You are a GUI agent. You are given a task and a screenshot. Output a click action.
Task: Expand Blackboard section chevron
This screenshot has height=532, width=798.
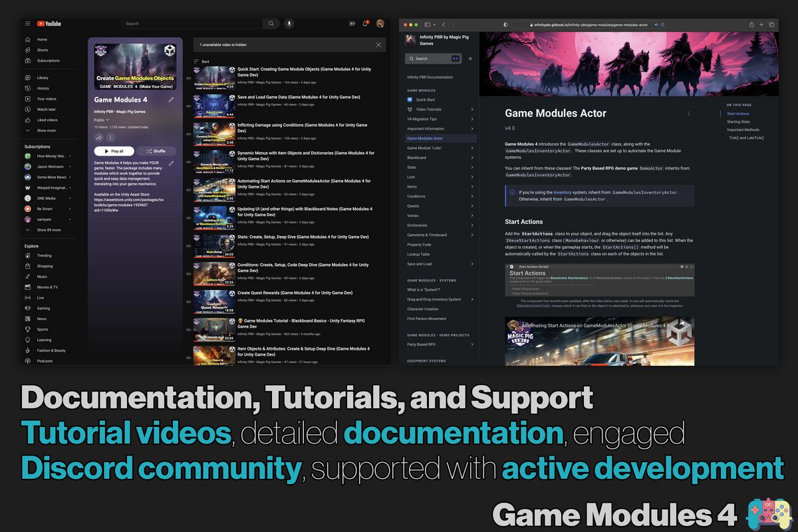click(x=472, y=158)
